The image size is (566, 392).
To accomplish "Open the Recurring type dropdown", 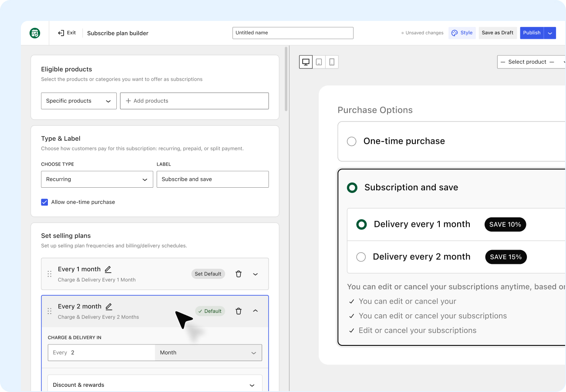I will pos(97,179).
